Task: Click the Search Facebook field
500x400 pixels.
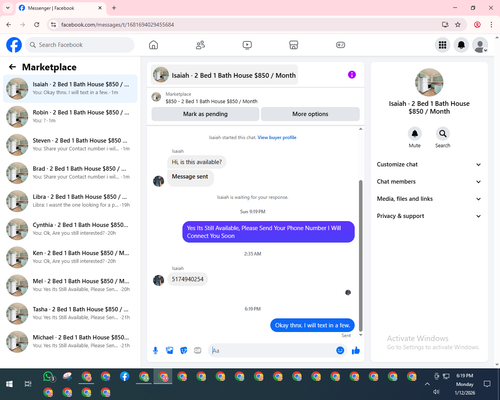Action: pyautogui.click(x=80, y=45)
